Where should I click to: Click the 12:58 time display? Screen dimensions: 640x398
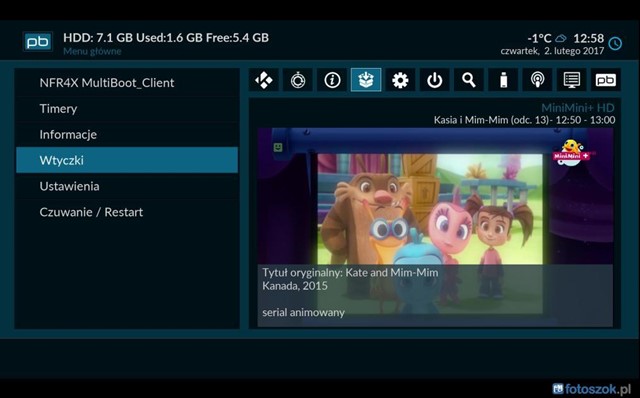589,38
